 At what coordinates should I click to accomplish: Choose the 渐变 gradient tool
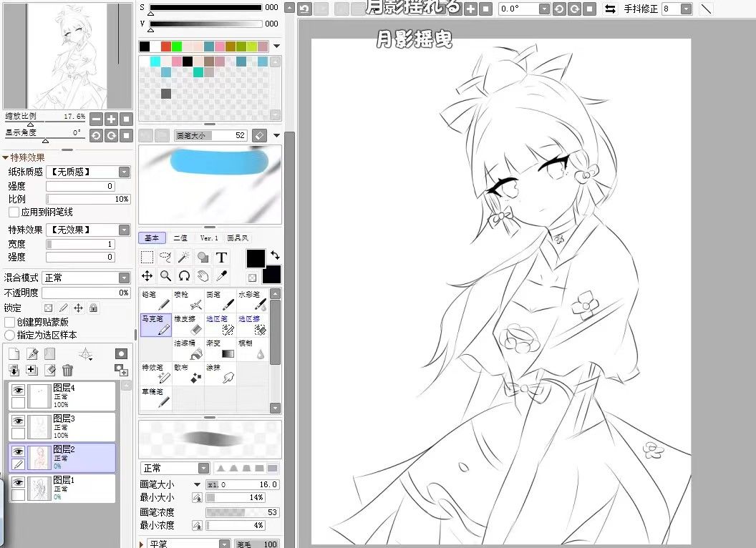[x=220, y=349]
